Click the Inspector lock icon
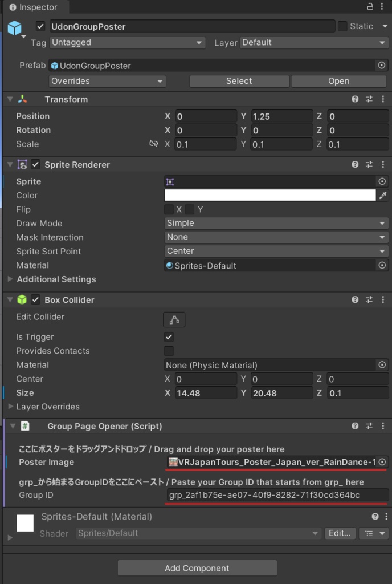 click(x=370, y=6)
